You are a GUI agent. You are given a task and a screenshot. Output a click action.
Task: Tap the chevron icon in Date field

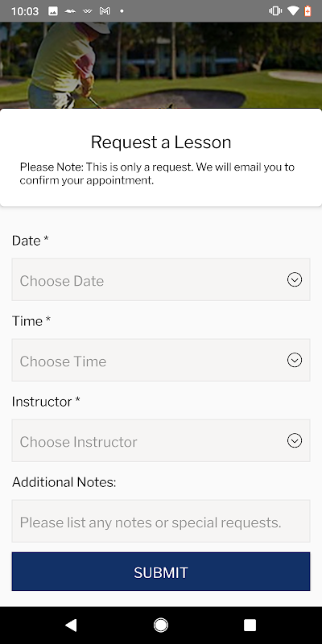pos(295,279)
